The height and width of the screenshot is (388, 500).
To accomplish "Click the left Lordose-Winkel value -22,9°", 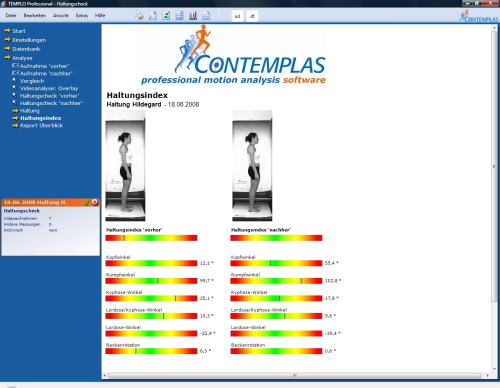I will click(x=208, y=333).
